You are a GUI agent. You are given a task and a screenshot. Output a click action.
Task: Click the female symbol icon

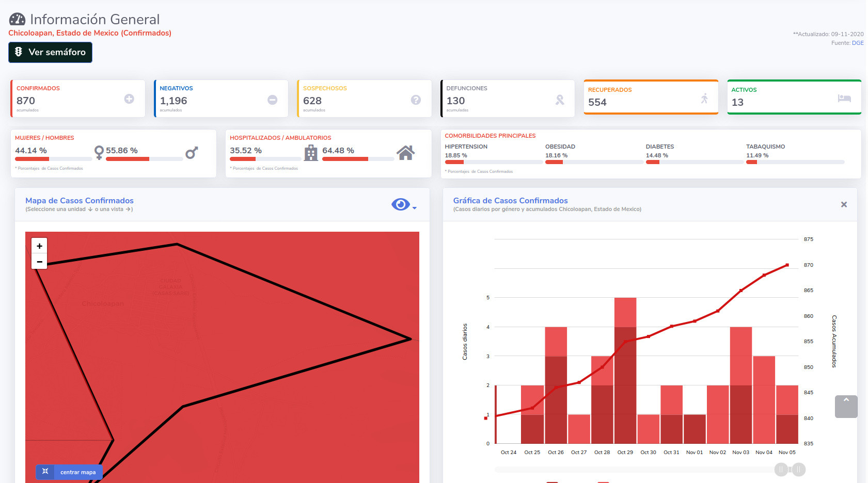[99, 152]
